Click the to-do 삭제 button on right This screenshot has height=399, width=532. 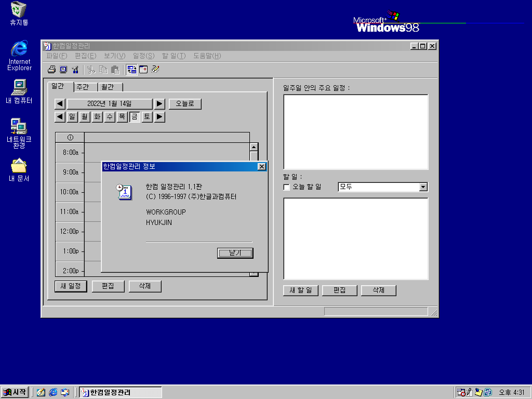379,290
